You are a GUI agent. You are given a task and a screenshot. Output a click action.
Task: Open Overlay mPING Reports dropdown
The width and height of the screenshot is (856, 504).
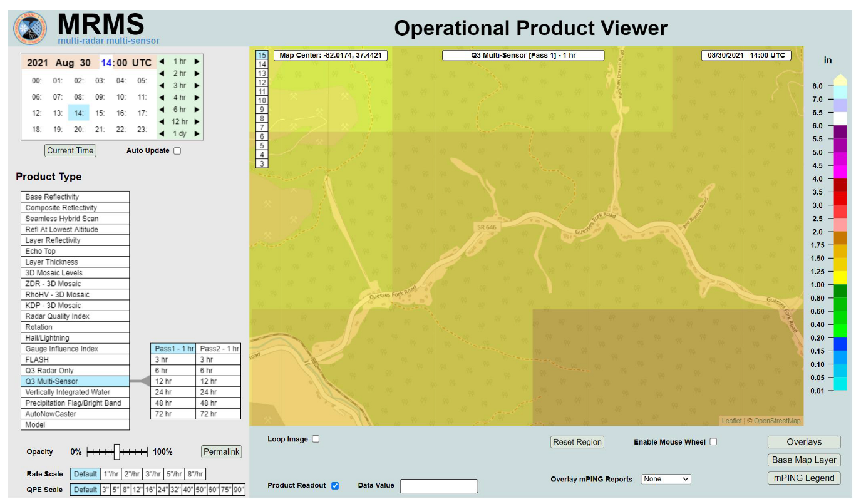point(666,479)
